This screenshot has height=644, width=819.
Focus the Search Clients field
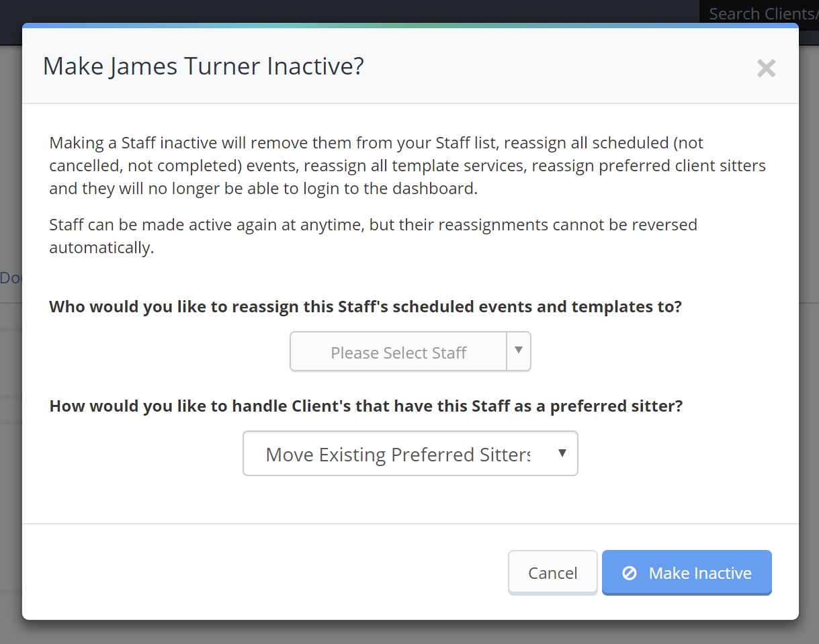[759, 13]
